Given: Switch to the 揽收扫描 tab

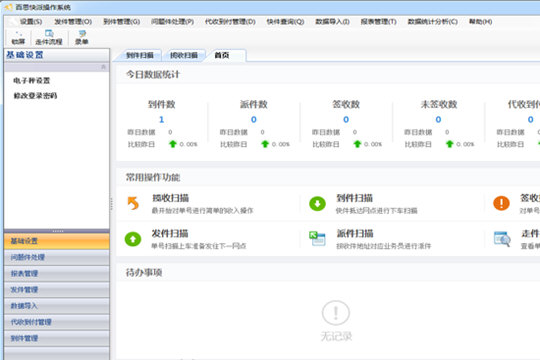Looking at the screenshot, I should pyautogui.click(x=184, y=55).
